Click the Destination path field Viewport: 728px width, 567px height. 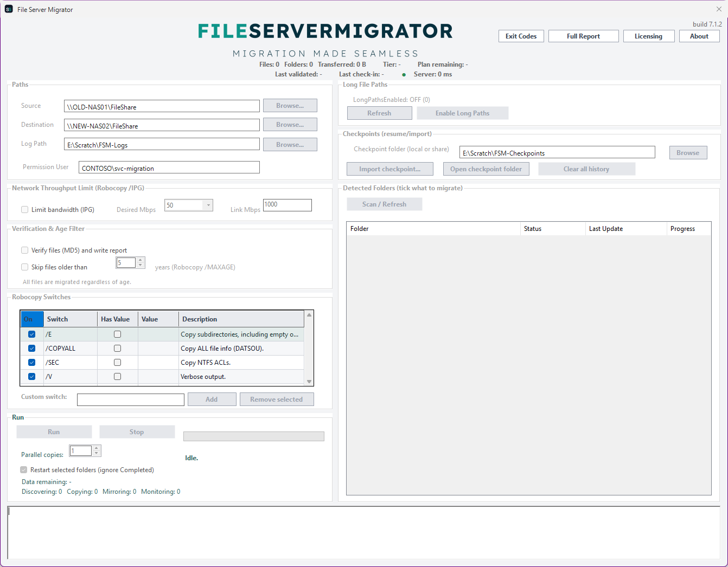pos(162,125)
